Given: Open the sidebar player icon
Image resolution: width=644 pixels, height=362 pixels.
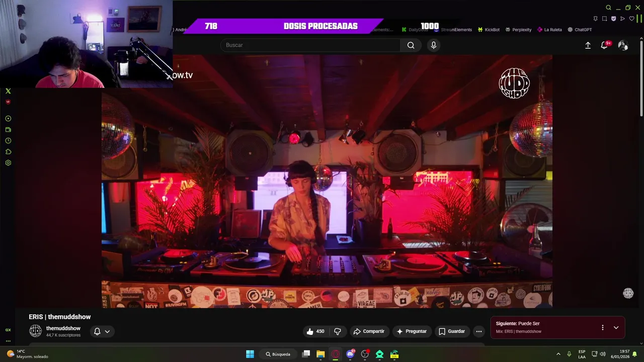Looking at the screenshot, I should (x=8, y=119).
